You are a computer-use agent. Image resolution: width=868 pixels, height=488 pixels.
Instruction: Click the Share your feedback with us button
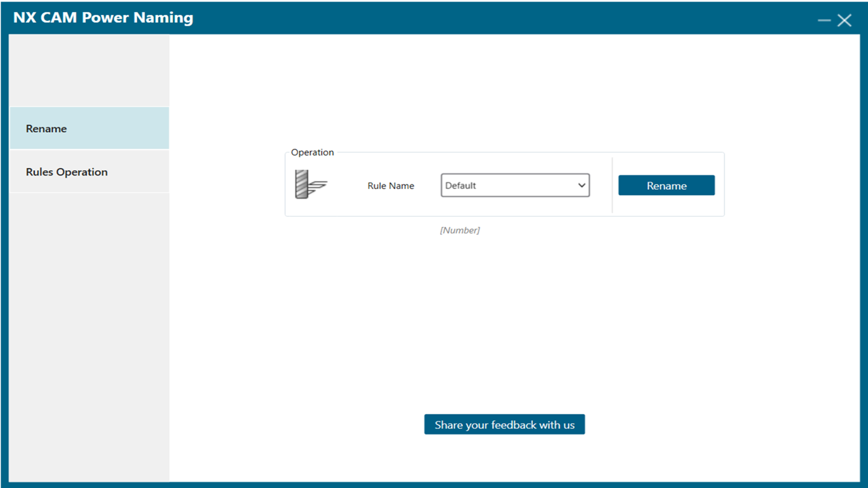tap(505, 424)
